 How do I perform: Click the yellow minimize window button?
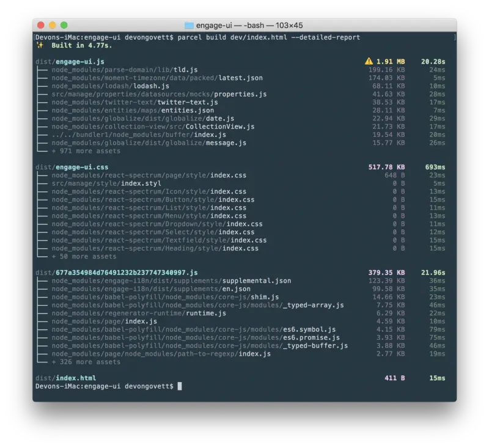(53, 25)
